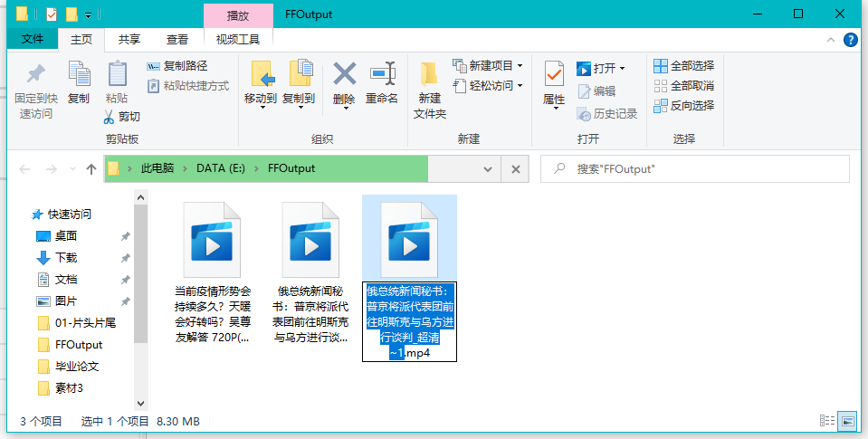
Task: Click the new folder icon in title bar toolbar
Action: (72, 14)
